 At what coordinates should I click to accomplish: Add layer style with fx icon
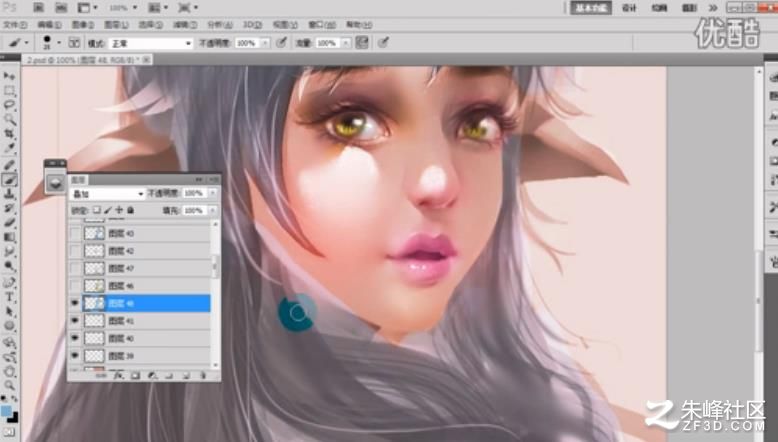118,376
